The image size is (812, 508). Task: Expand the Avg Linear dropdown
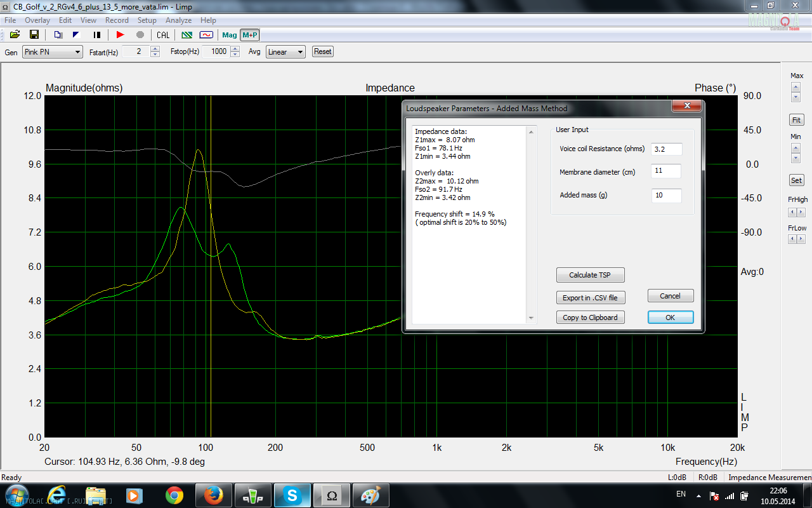tap(285, 52)
